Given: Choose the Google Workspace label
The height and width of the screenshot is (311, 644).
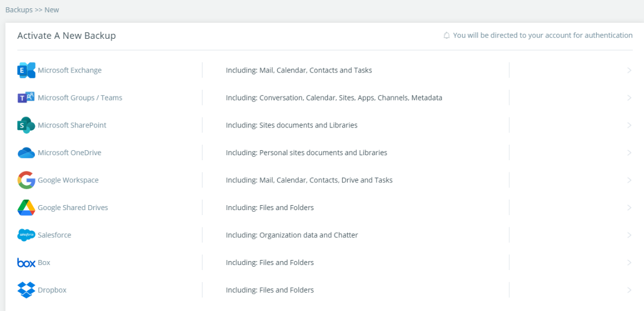Looking at the screenshot, I should 68,180.
